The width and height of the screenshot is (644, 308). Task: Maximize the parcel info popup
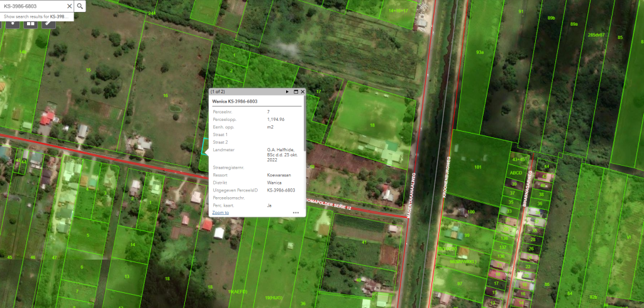[295, 91]
